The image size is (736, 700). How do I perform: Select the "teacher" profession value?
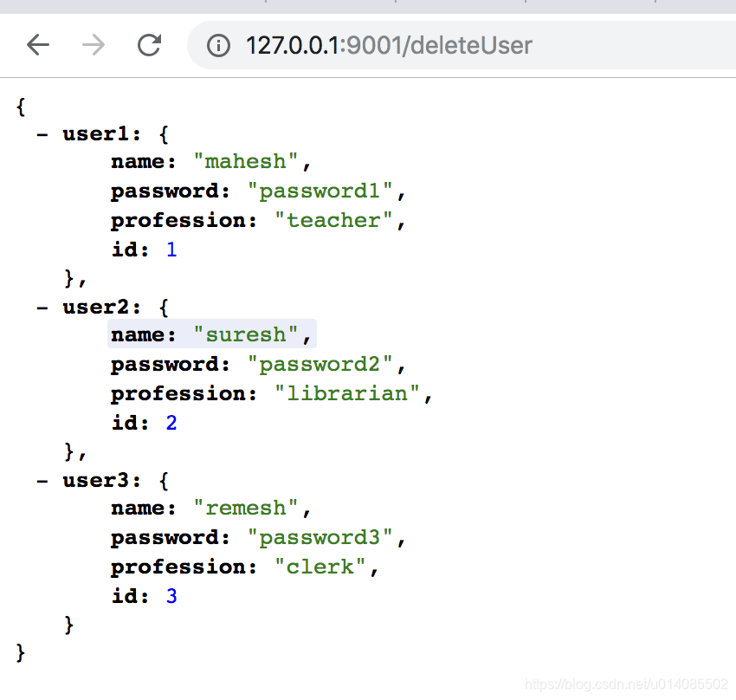(x=333, y=221)
